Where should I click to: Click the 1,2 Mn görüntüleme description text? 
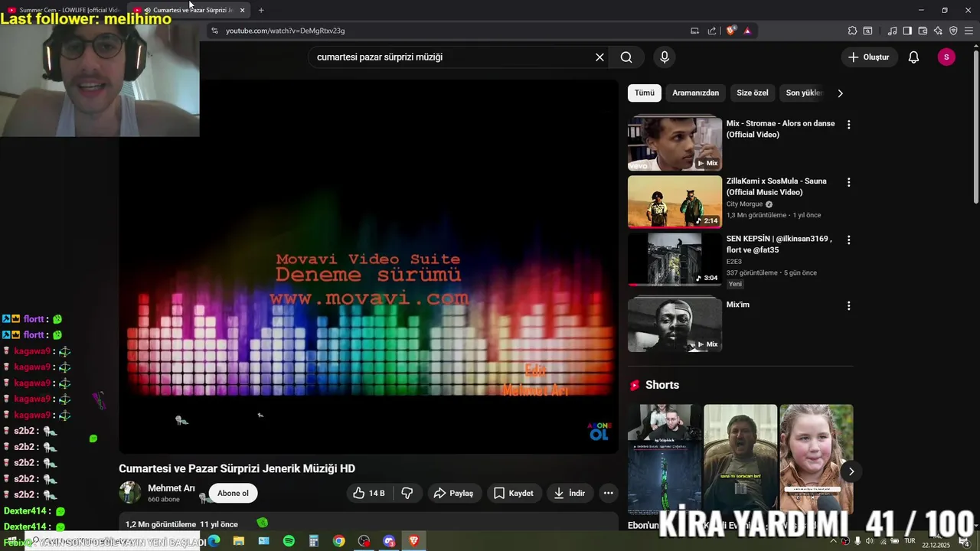click(161, 524)
